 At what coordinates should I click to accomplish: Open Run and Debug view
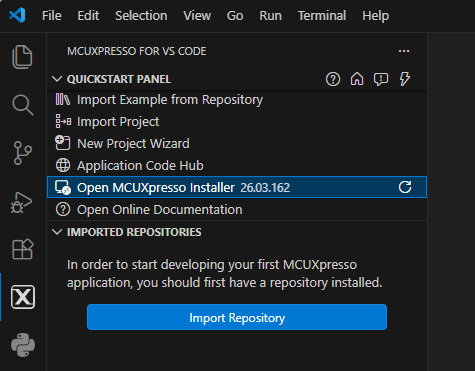21,202
